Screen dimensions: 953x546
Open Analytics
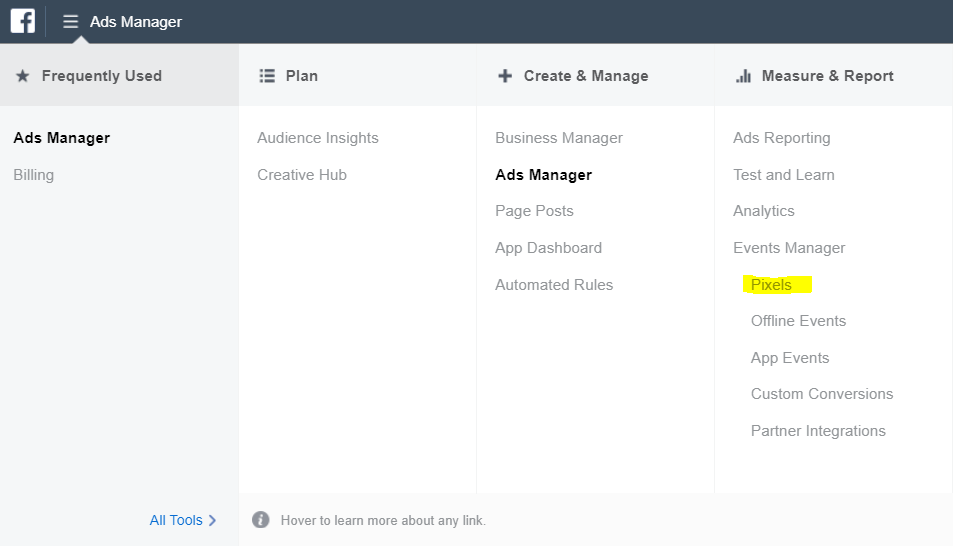pyautogui.click(x=763, y=211)
